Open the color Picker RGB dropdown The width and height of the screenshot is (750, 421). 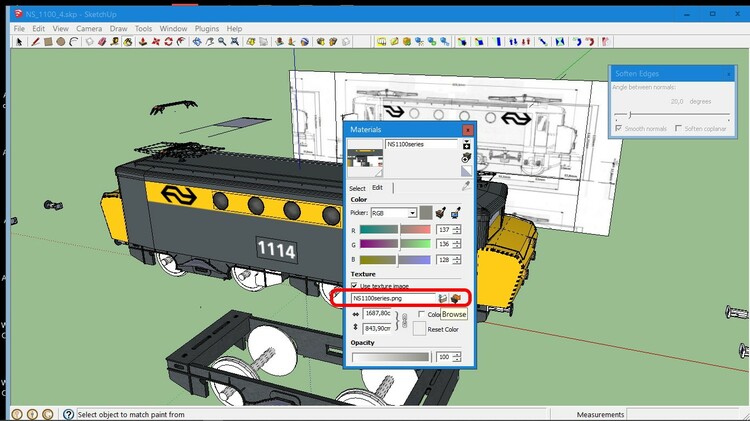[411, 212]
